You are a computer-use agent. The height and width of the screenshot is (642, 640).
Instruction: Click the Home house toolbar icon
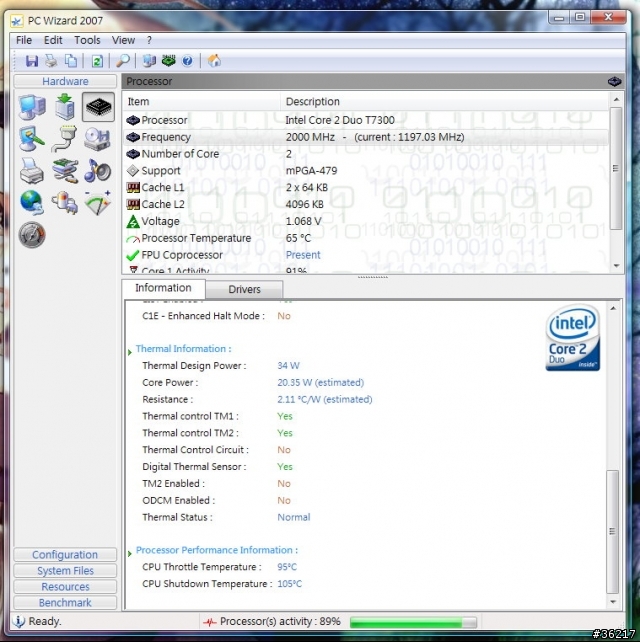click(214, 61)
